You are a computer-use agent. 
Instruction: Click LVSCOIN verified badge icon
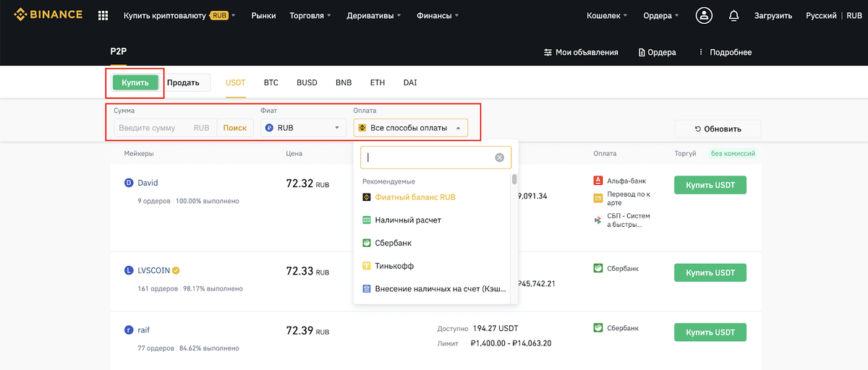click(176, 270)
